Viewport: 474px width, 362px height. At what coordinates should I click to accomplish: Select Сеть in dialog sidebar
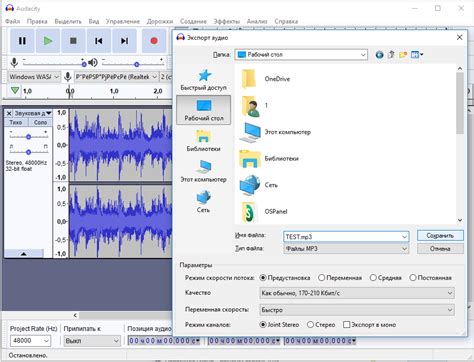tap(203, 201)
